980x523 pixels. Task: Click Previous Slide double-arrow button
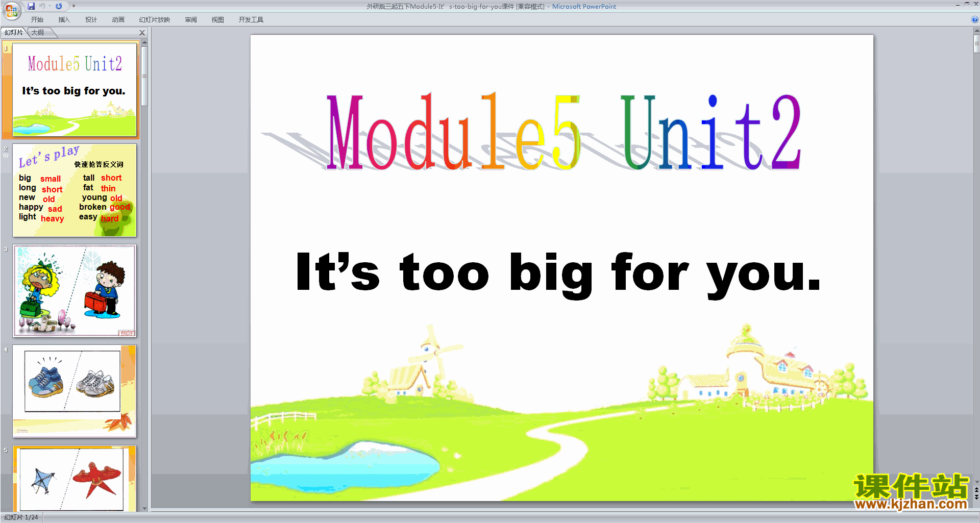point(976,490)
